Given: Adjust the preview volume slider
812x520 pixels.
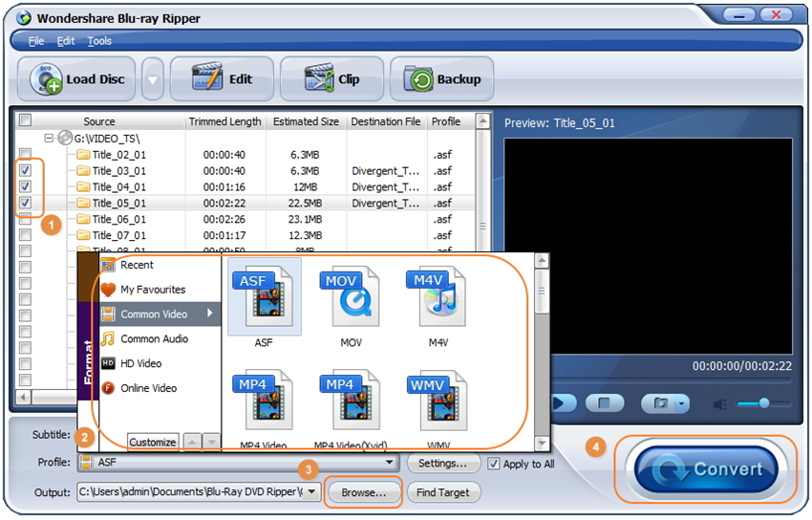Looking at the screenshot, I should (764, 403).
